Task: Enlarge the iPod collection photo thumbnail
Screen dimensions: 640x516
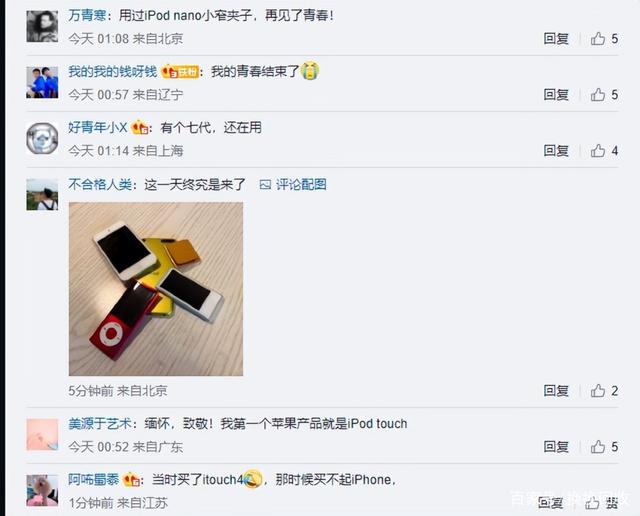Action: (x=156, y=289)
